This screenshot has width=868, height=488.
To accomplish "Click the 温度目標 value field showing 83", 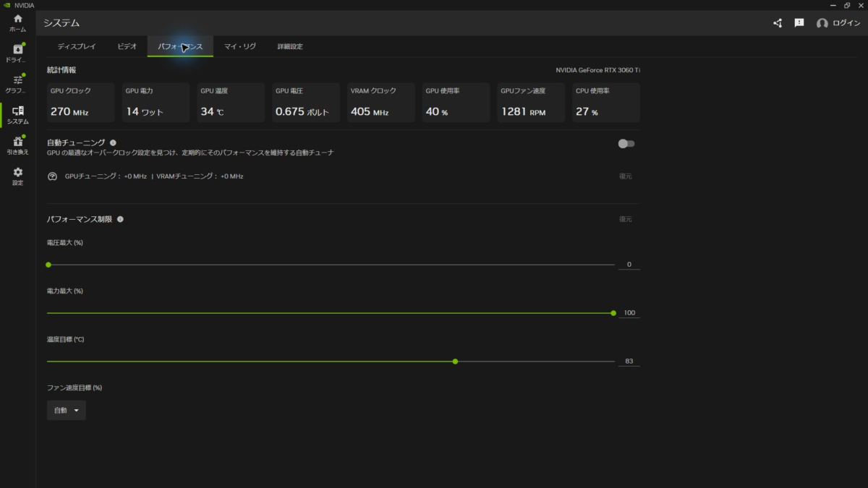I will tap(629, 361).
